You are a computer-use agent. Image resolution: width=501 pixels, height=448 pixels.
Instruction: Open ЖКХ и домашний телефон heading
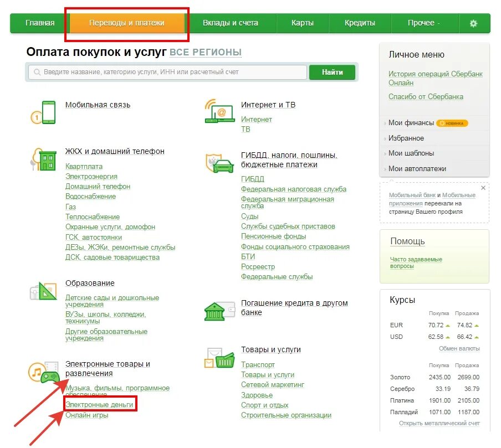pyautogui.click(x=115, y=151)
